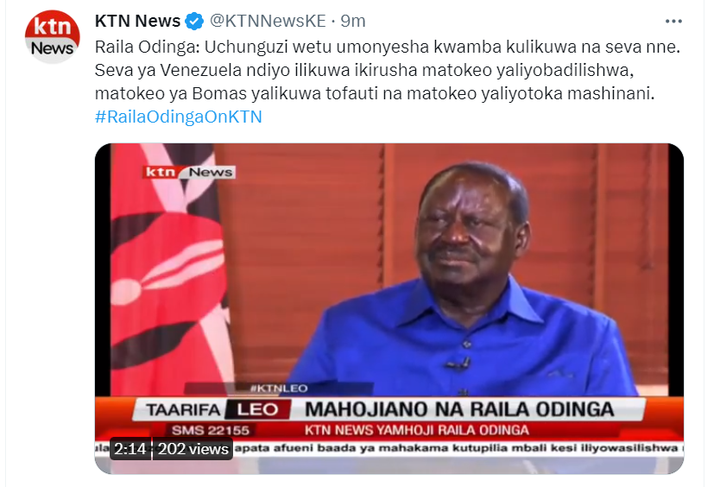Click the ktn News watermark in the video

[188, 172]
